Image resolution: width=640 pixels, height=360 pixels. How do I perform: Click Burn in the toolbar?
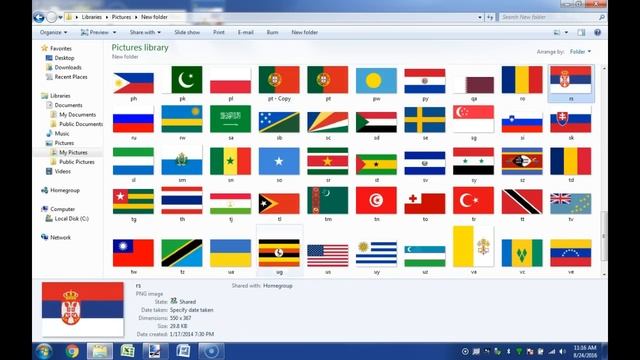tap(272, 32)
